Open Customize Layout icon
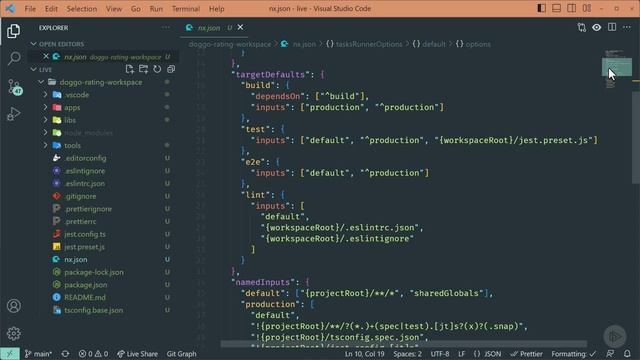Screen dimensions: 640x360 point(587,8)
